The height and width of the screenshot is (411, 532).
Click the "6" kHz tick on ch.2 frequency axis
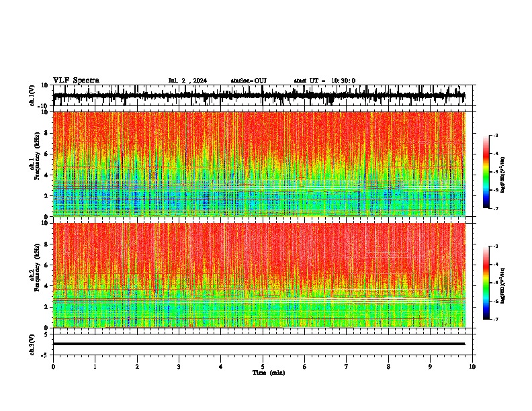[x=47, y=265]
